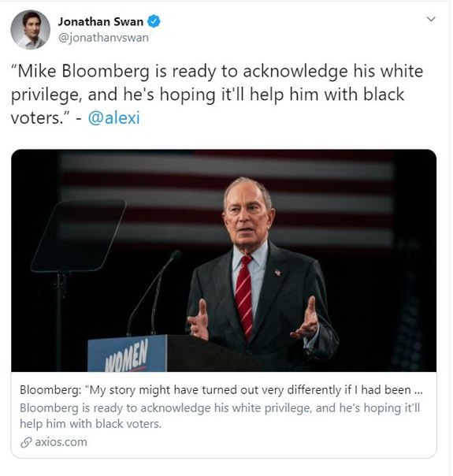
Task: Click the gray card description text
Action: 220,415
